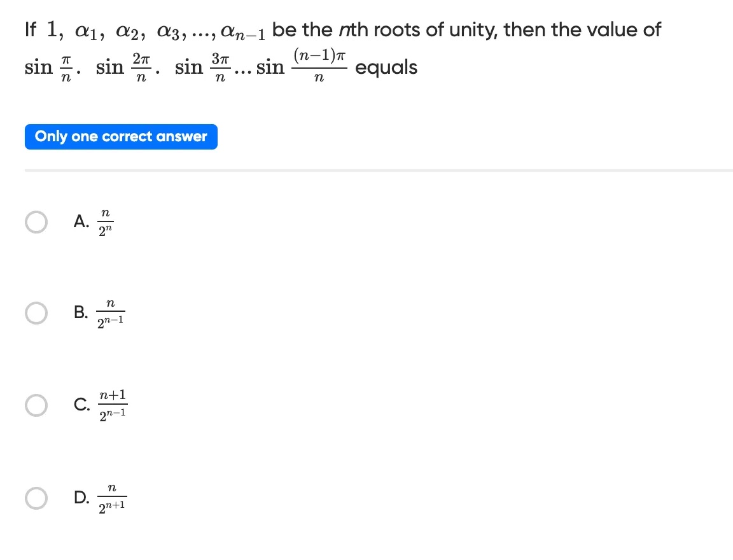Image resolution: width=733 pixels, height=560 pixels.
Task: Select the fraction n over 2^n
Action: pos(106,221)
